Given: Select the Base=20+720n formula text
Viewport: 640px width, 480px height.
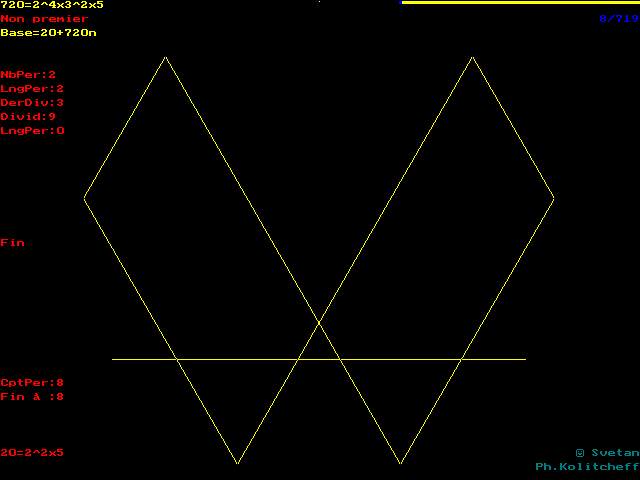Looking at the screenshot, I should pyautogui.click(x=48, y=33).
